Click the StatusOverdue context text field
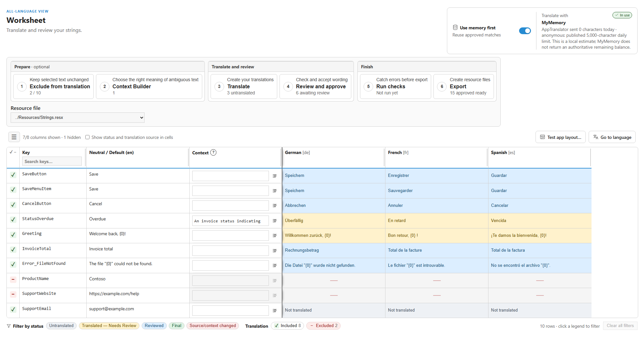Screen dimensions: 644x338 [231, 221]
